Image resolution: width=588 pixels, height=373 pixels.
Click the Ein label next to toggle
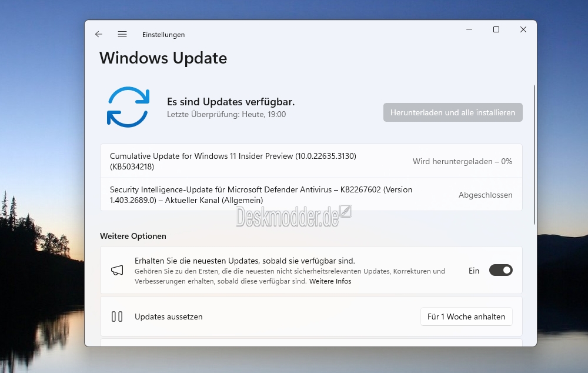474,271
